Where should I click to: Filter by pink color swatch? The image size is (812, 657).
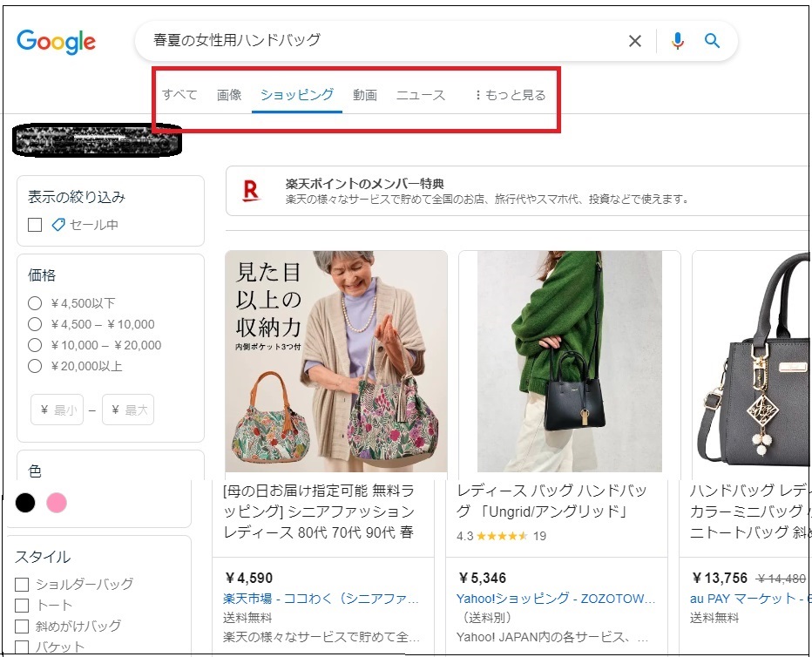point(57,502)
